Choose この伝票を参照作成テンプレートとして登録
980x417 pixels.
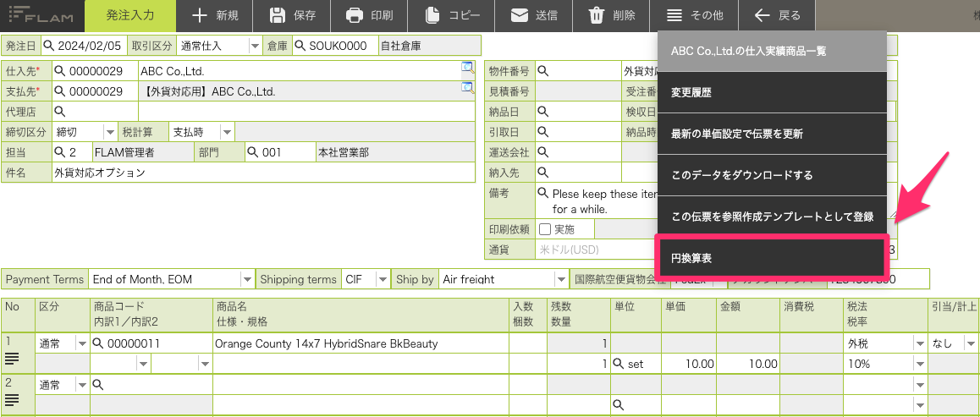coord(773,217)
